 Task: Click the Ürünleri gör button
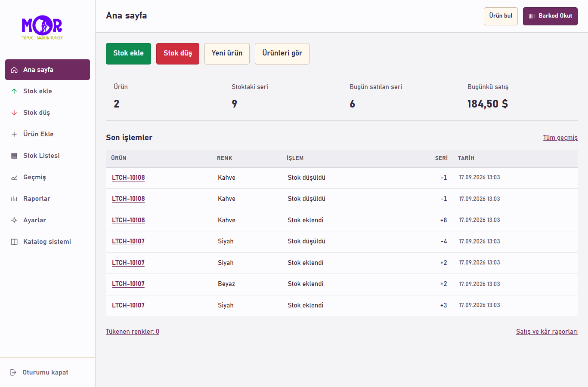tap(282, 54)
